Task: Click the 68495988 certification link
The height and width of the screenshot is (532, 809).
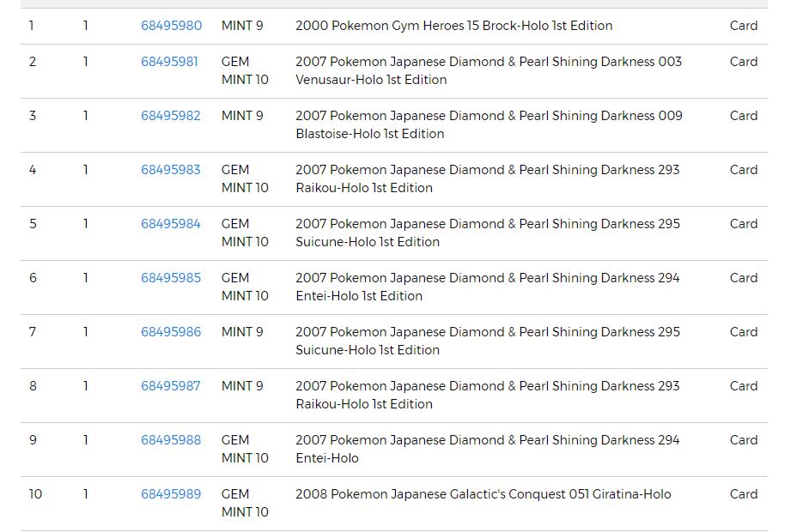Action: click(171, 440)
